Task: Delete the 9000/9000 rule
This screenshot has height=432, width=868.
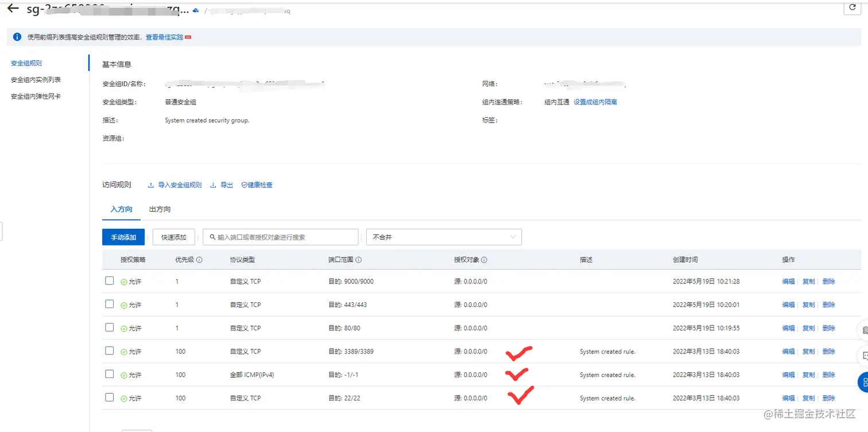Action: point(828,282)
